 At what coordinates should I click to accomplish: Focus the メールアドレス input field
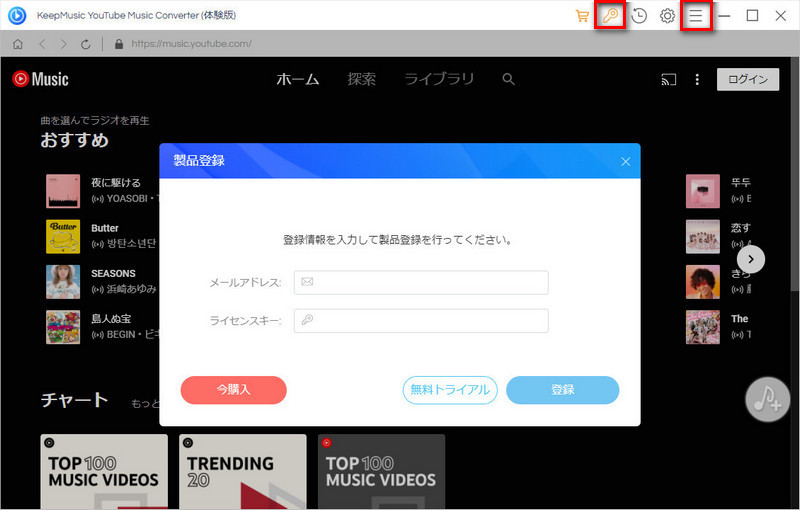pyautogui.click(x=421, y=283)
